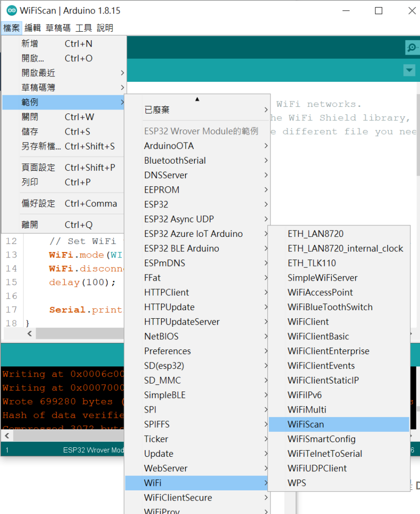Open the 工具 menu
The image size is (420, 514).
click(x=83, y=28)
